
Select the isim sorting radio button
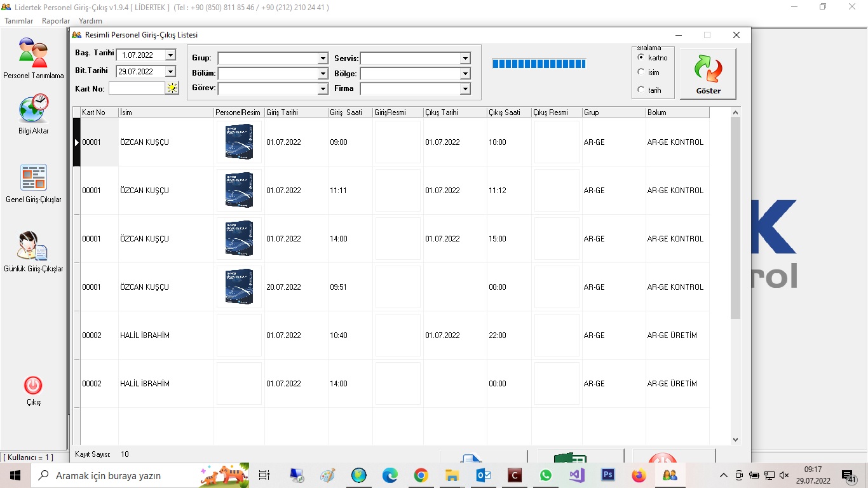[x=641, y=72]
